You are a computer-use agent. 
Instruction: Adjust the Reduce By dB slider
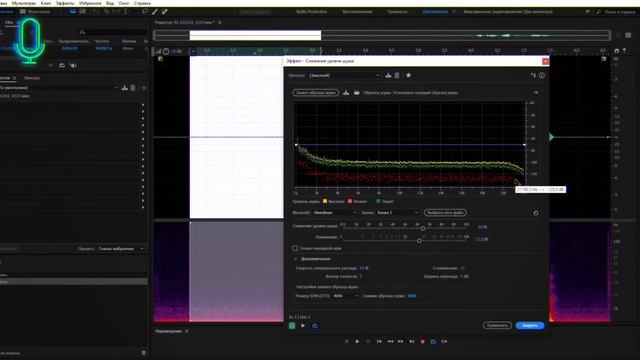click(419, 240)
